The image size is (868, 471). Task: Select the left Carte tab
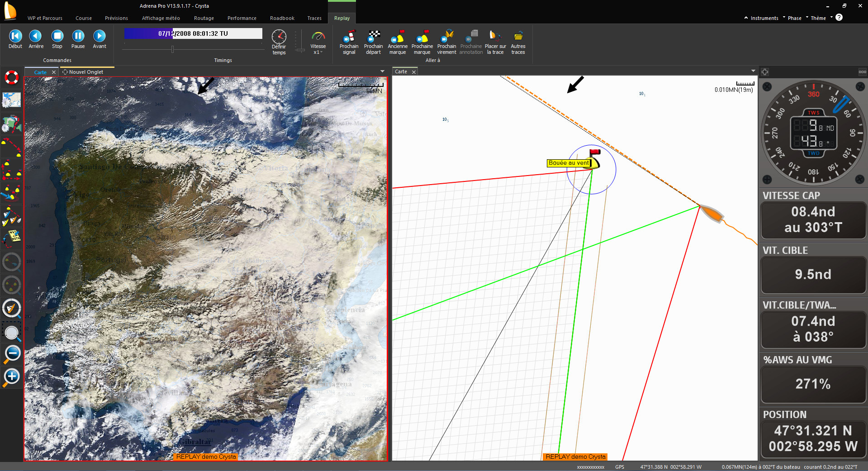pos(40,72)
